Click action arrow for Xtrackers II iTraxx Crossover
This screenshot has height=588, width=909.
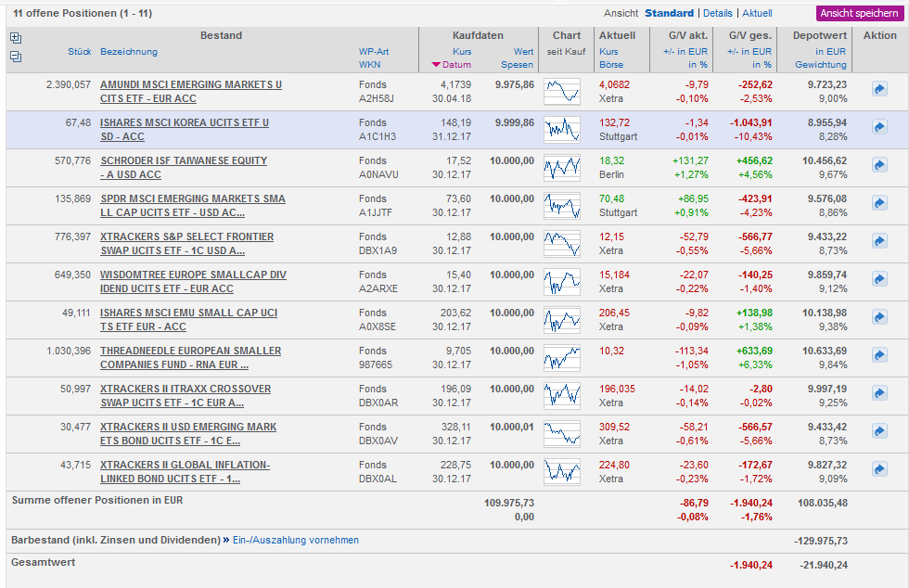click(x=879, y=394)
